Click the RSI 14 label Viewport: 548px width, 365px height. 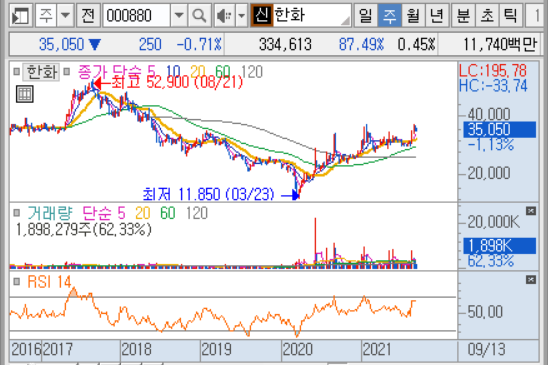point(49,282)
